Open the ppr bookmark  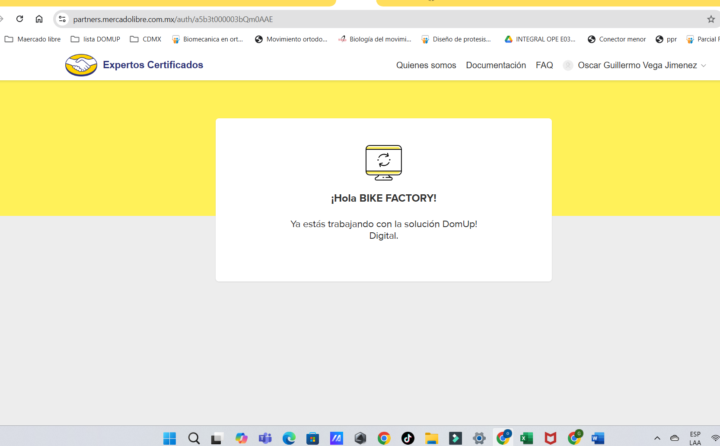[666, 40]
